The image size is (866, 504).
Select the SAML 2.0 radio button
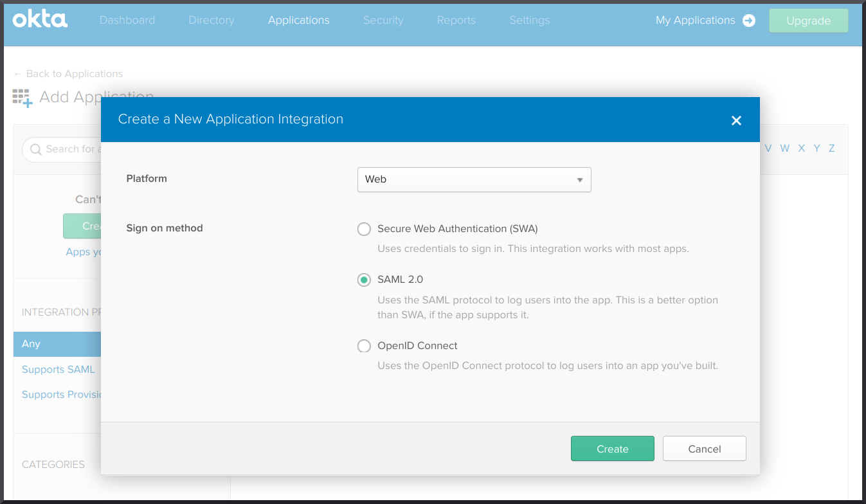tap(364, 280)
